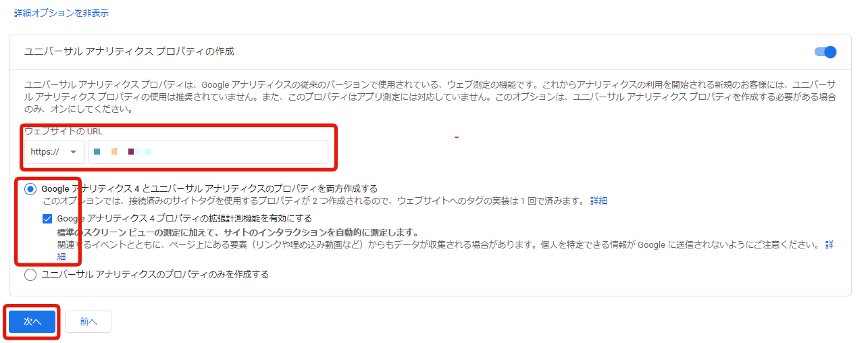
Task: Go back with the 前へ button
Action: 88,322
